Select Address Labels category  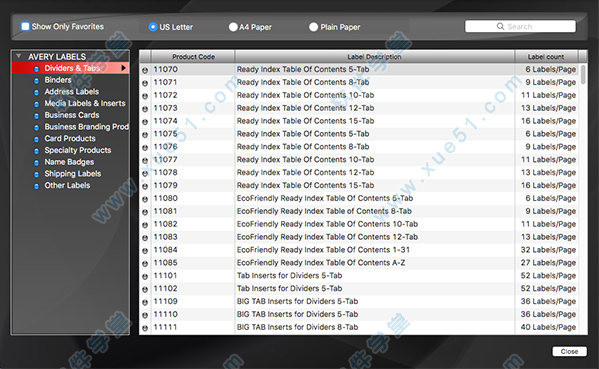[71, 92]
